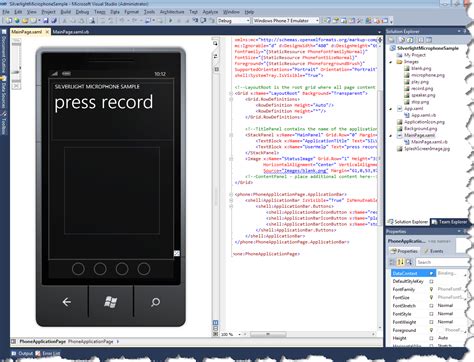Collapse the MainPage.xaml tree node

[391, 136]
